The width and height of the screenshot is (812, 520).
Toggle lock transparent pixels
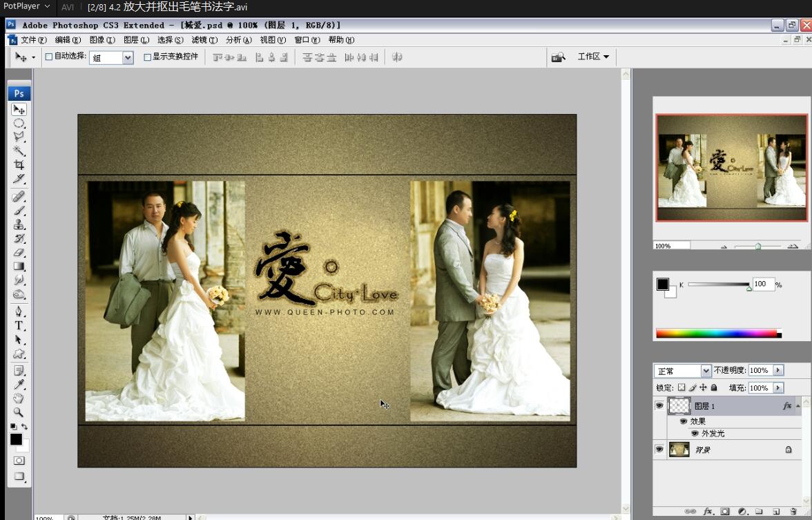pos(681,387)
